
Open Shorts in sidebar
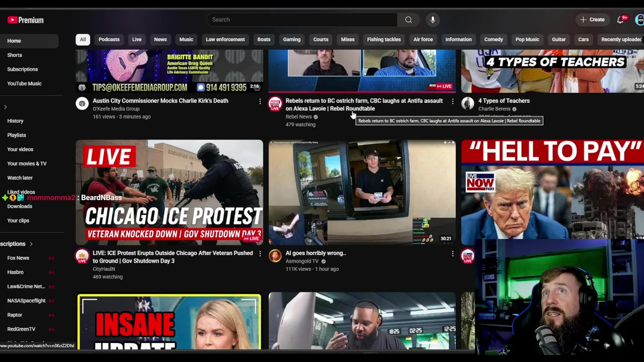[x=29, y=55]
